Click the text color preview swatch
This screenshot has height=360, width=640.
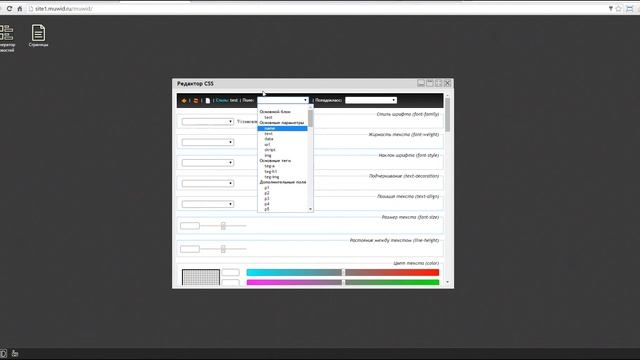(201, 278)
